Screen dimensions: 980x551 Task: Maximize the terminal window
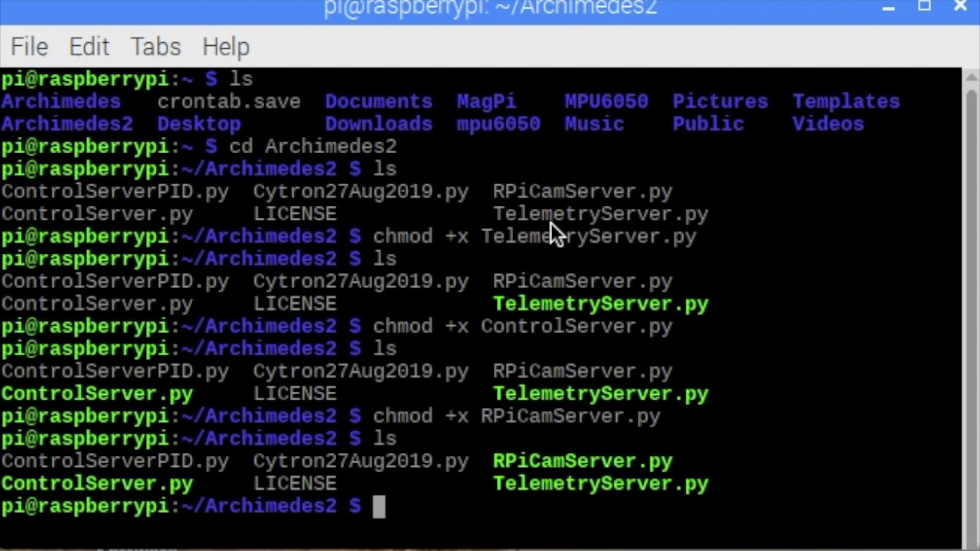tap(925, 6)
